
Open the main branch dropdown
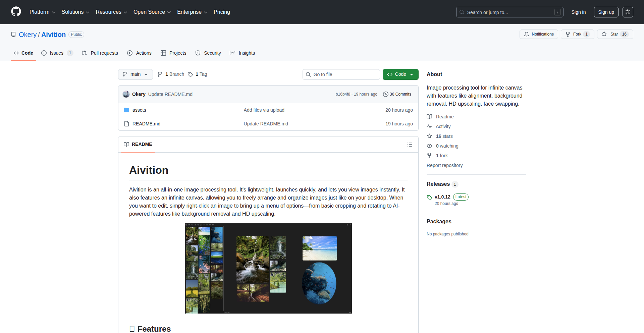point(136,74)
